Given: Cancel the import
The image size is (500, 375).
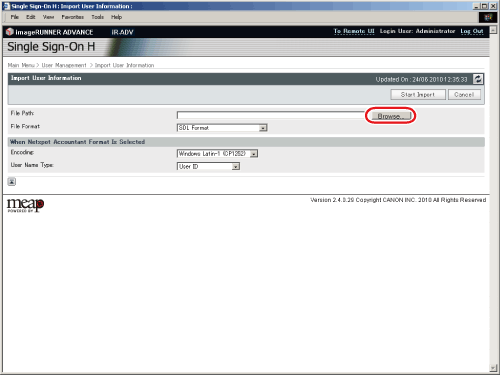Looking at the screenshot, I should click(464, 95).
